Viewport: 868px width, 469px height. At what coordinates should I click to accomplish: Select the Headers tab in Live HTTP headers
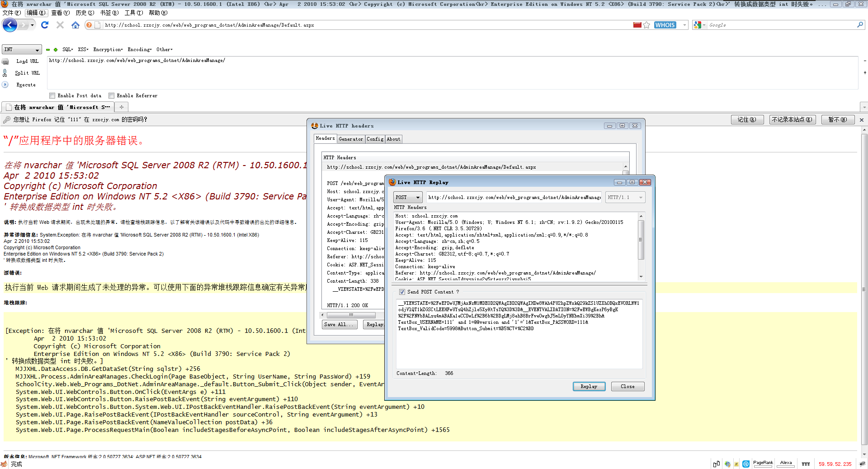click(325, 138)
